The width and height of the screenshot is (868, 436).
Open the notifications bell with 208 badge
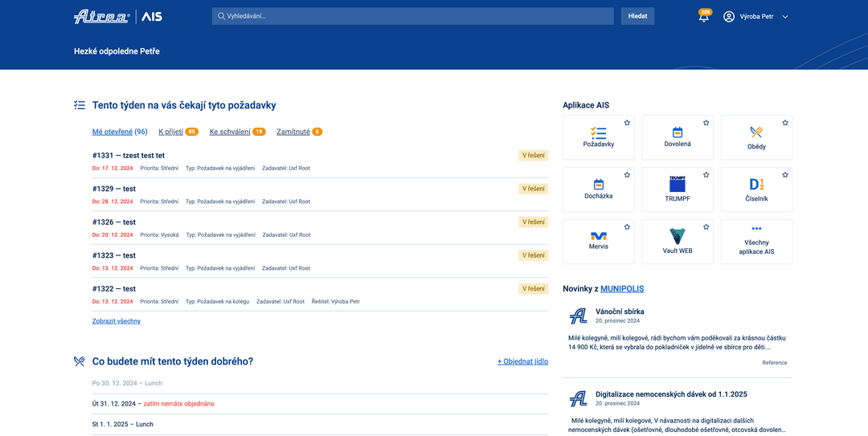click(703, 17)
